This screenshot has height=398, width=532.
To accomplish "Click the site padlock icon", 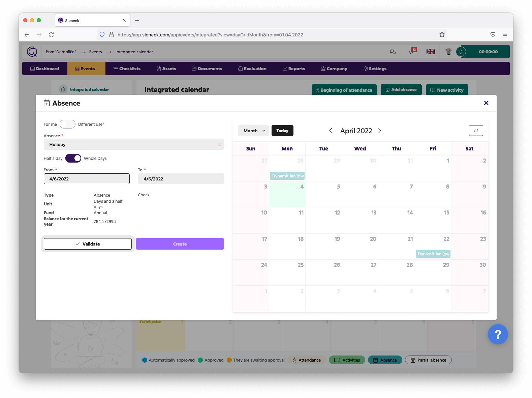I will coord(112,34).
